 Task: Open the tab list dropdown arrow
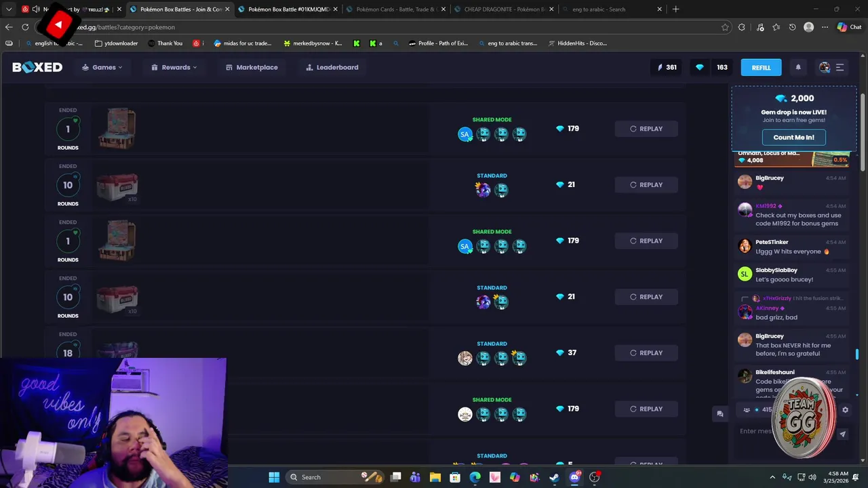(8, 9)
